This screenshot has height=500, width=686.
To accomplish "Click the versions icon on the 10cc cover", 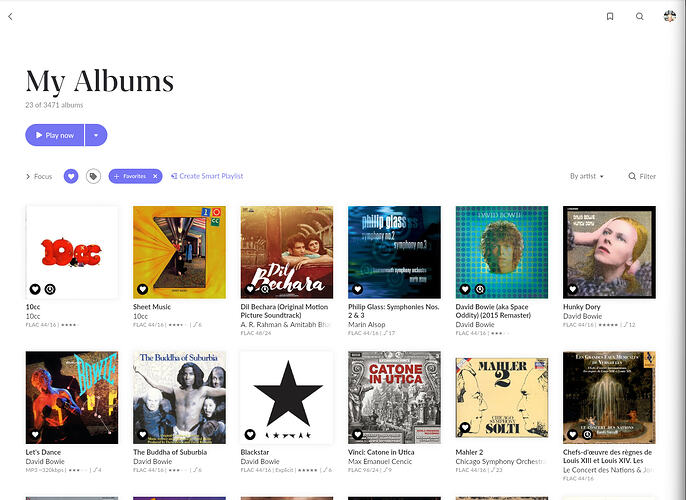I will (x=50, y=289).
